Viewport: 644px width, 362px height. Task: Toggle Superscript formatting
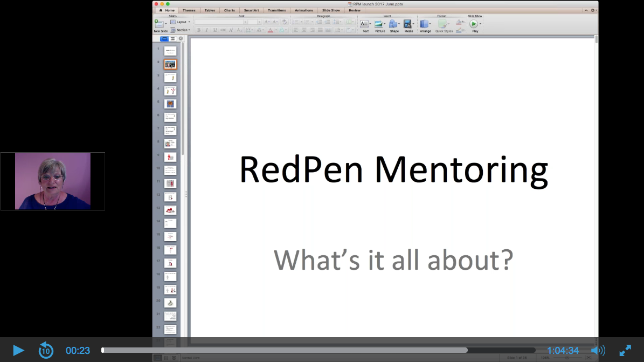click(231, 30)
